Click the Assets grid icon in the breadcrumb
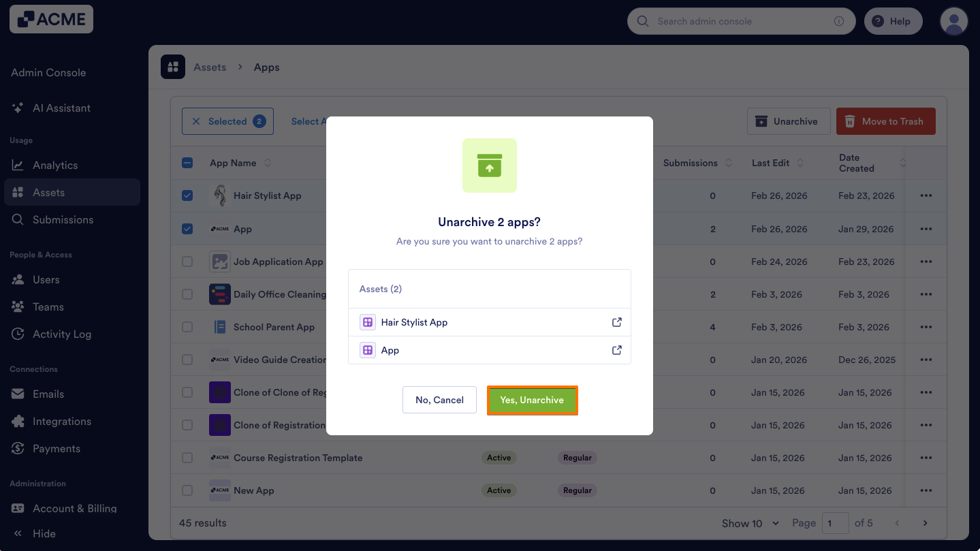Screen dimensions: 980x551 pyautogui.click(x=173, y=67)
